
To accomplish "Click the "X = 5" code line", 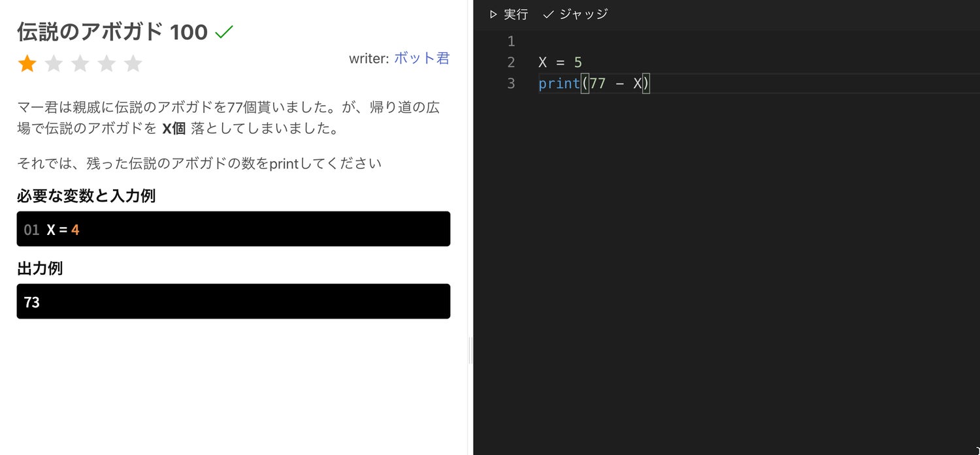I will coord(560,63).
